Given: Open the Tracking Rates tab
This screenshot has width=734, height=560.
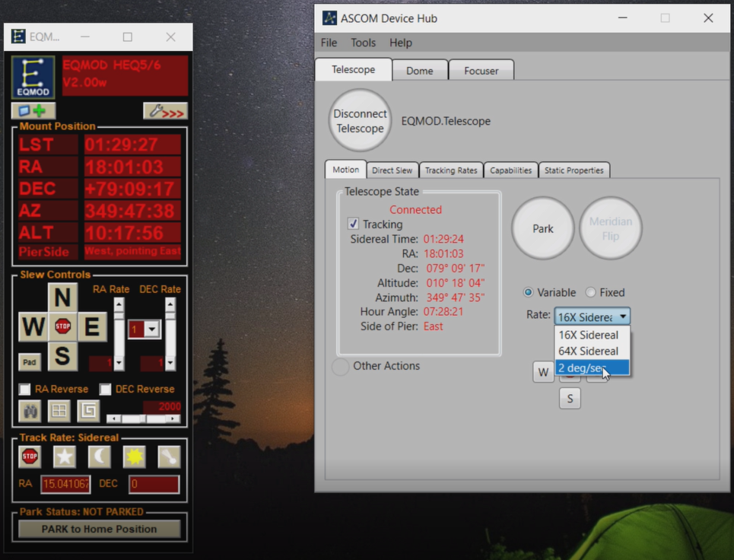Looking at the screenshot, I should click(x=451, y=170).
